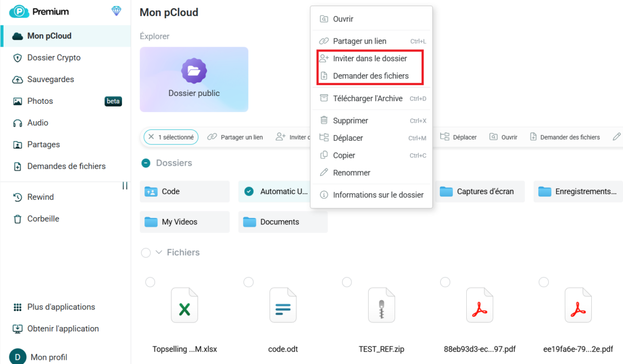Open the Dossier public tile
623x364 pixels.
(194, 79)
